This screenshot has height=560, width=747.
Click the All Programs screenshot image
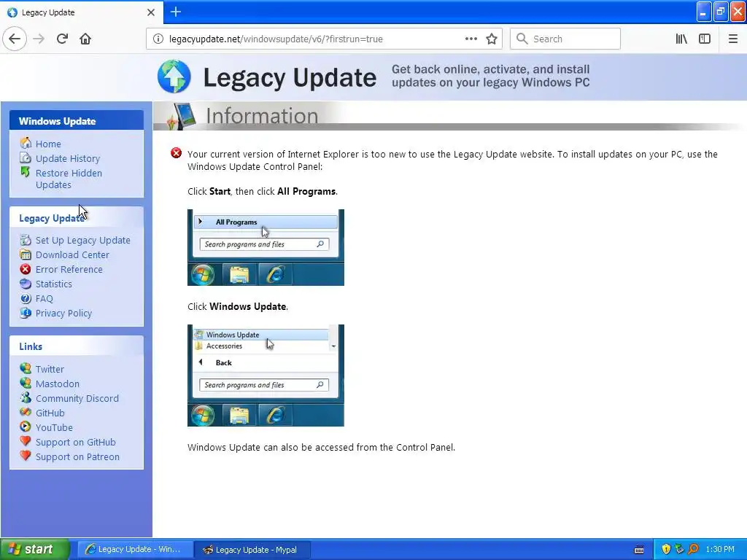click(266, 248)
